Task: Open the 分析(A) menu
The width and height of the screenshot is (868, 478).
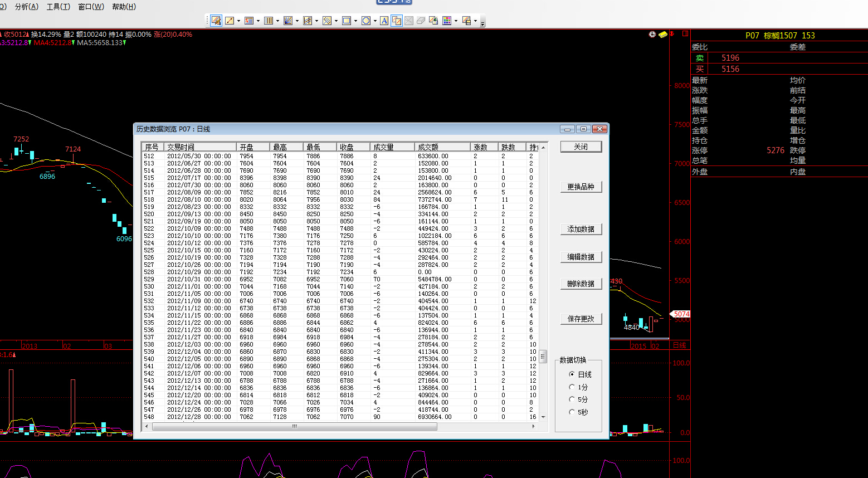Action: [x=27, y=7]
